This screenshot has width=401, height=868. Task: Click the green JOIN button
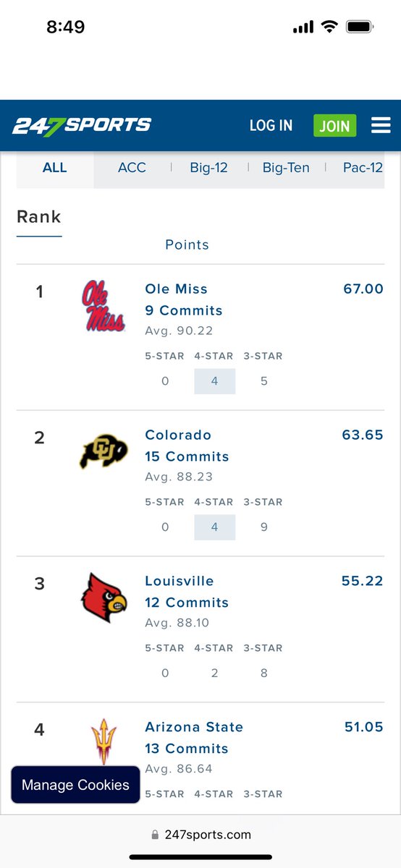[334, 126]
